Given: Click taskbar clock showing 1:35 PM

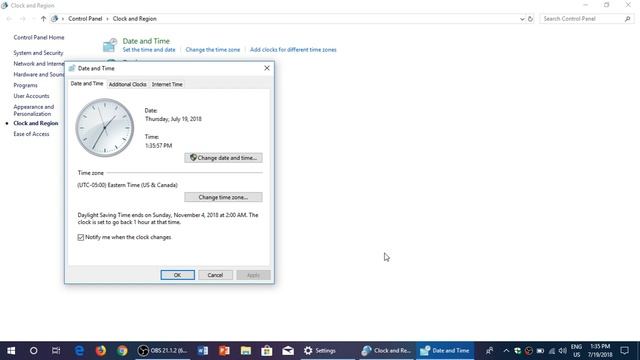Looking at the screenshot, I should tap(600, 351).
